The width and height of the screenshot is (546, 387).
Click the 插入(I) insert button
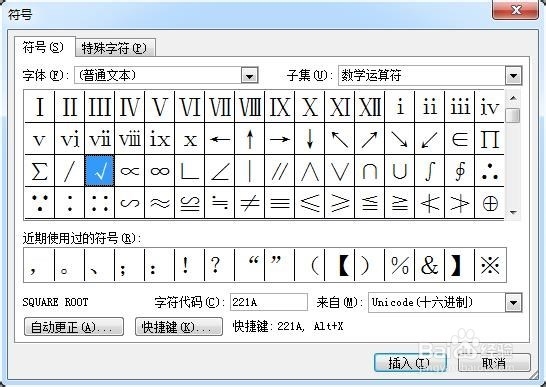click(x=410, y=363)
